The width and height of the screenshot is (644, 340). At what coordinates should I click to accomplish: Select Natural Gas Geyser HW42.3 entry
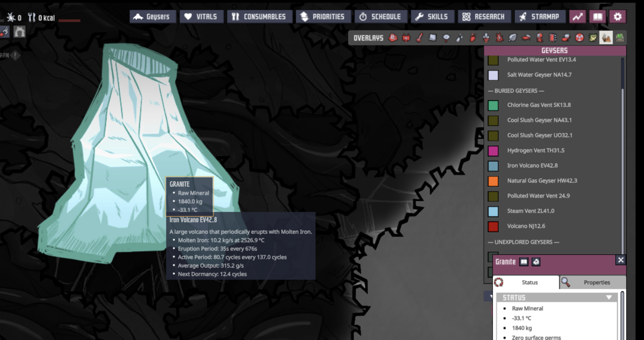tap(542, 180)
